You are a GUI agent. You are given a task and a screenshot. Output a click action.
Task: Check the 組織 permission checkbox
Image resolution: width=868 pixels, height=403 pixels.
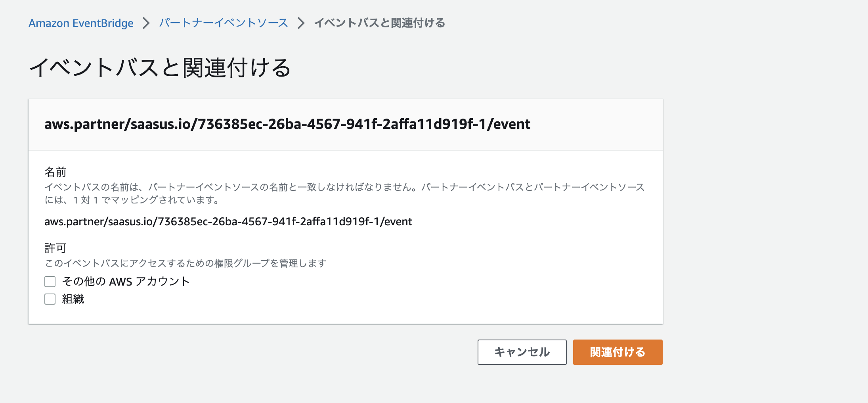tap(50, 299)
